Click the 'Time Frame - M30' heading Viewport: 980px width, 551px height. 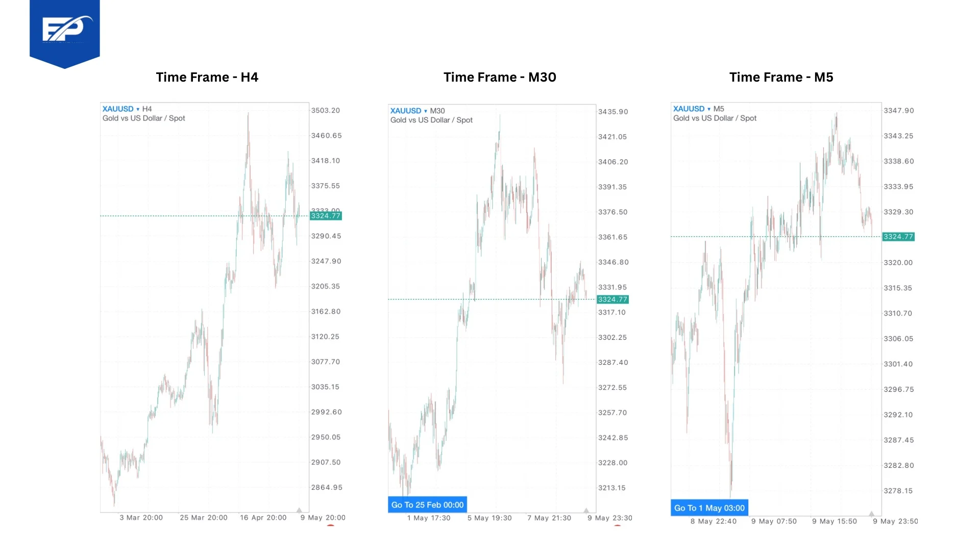point(500,77)
